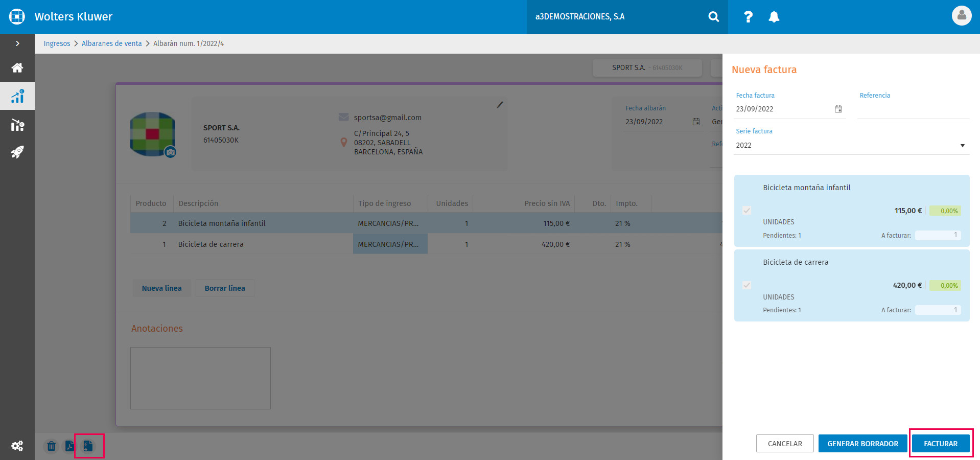980x460 pixels.
Task: Open the sales chart sidebar icon
Action: point(17,96)
